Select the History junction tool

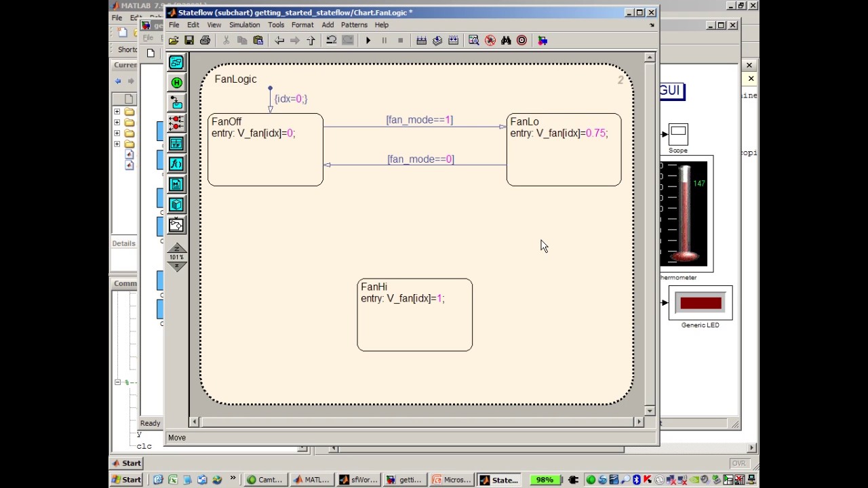176,83
